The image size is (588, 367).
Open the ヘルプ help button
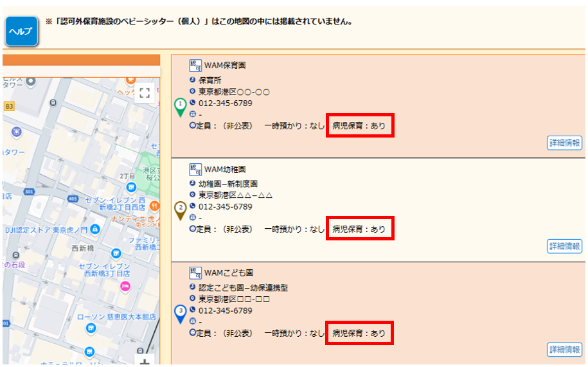(x=21, y=31)
